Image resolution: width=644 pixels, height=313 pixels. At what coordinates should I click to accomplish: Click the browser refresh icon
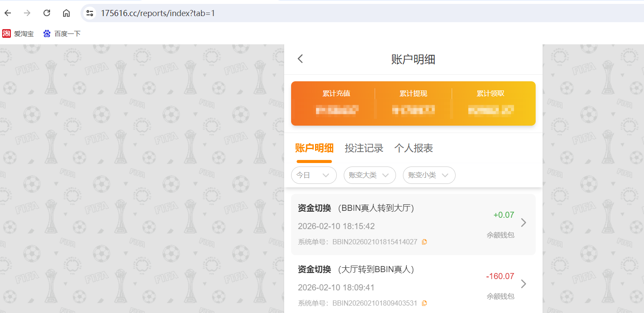click(x=47, y=13)
